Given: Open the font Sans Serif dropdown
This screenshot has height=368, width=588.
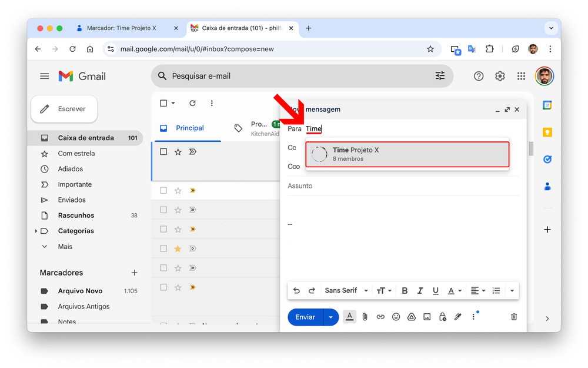Looking at the screenshot, I should click(346, 290).
